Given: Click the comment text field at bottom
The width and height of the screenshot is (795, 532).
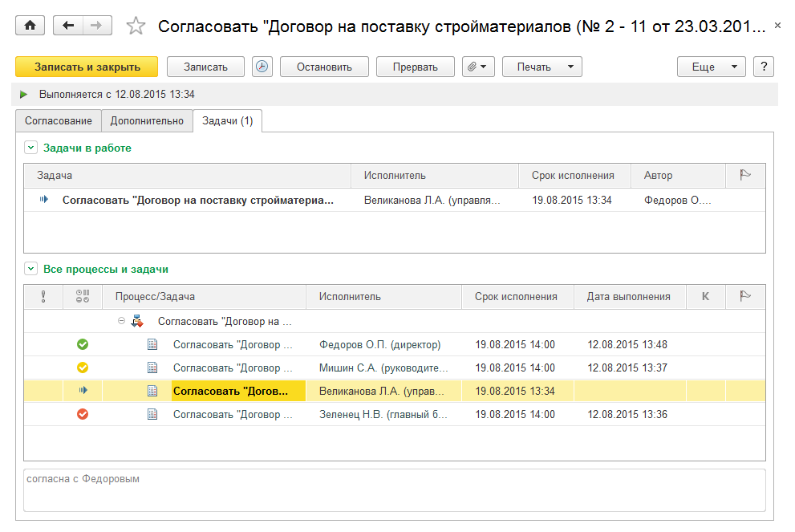Looking at the screenshot, I should pos(394,489).
